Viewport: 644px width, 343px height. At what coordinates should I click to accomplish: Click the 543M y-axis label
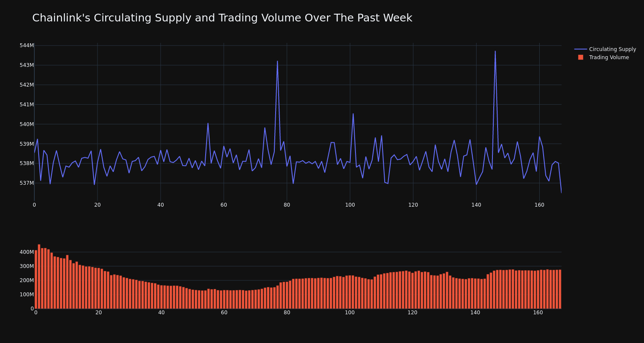tap(27, 65)
